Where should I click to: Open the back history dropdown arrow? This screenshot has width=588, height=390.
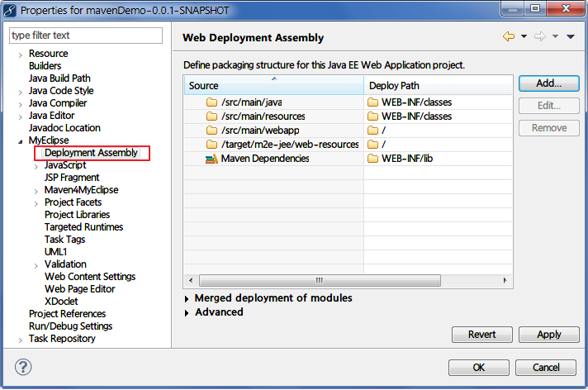pyautogui.click(x=524, y=36)
